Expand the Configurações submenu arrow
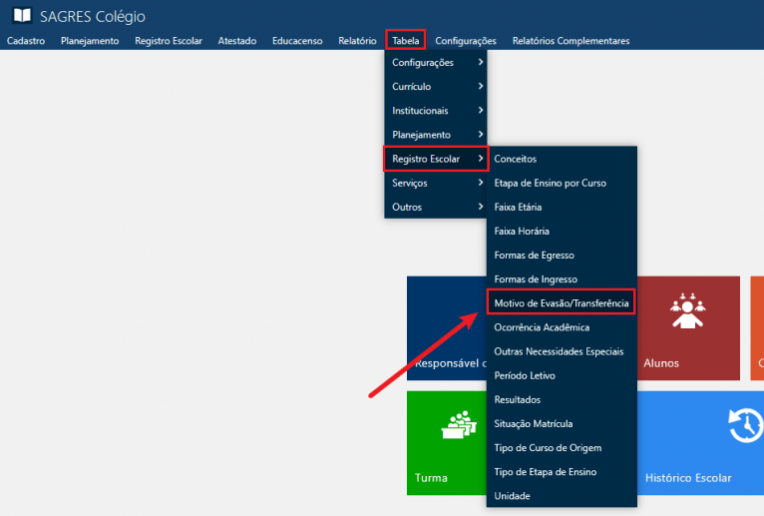The width and height of the screenshot is (764, 516). (481, 63)
